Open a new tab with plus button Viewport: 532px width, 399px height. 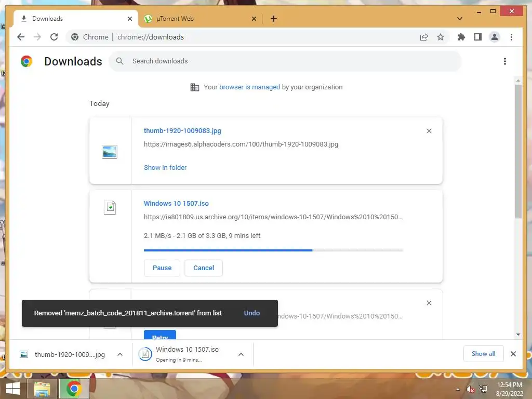point(273,19)
